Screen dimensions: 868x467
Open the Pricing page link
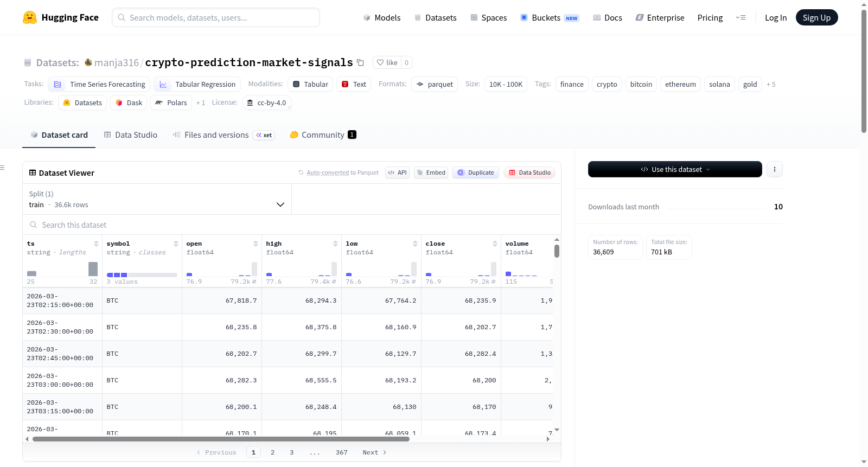point(710,17)
